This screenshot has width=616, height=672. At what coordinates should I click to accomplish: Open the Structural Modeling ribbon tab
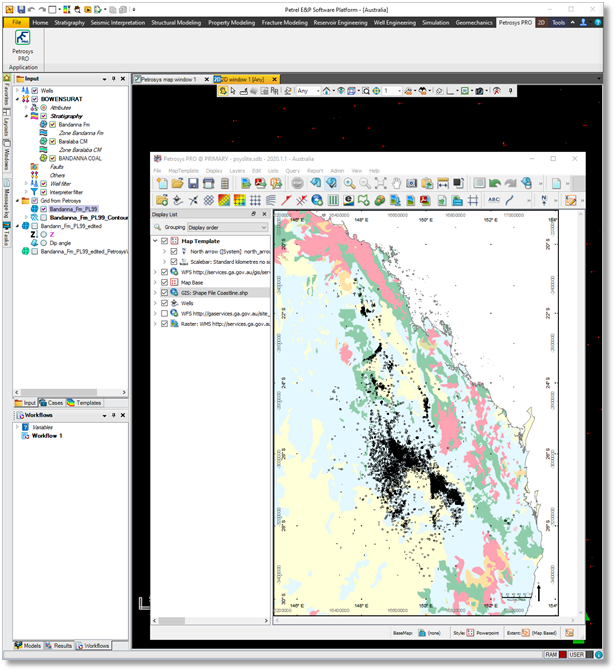(176, 23)
